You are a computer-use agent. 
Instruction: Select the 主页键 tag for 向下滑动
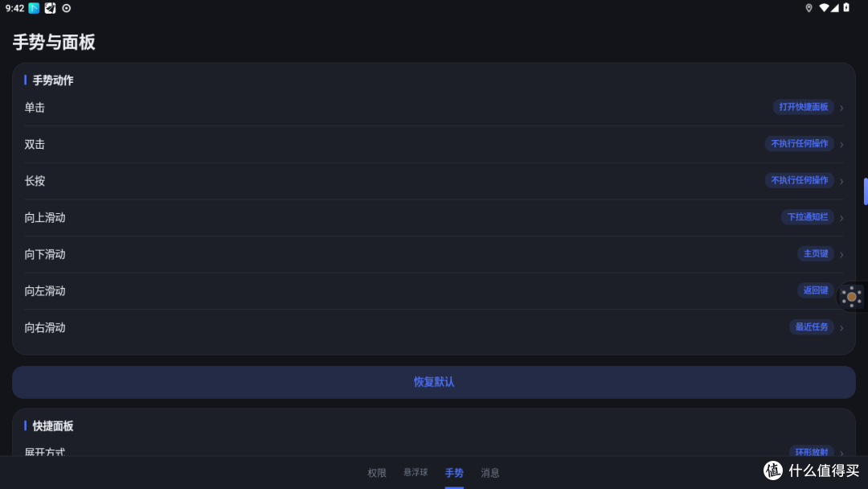tap(816, 253)
